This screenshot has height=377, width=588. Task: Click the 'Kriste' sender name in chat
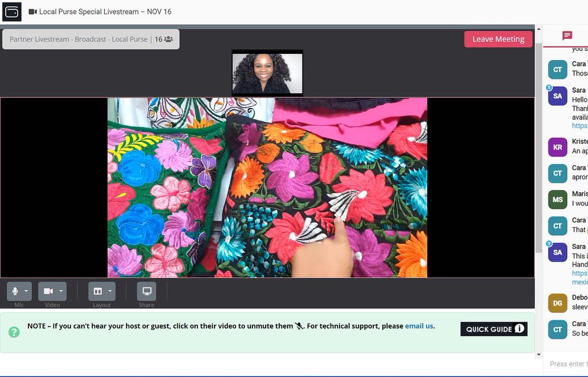click(x=580, y=141)
